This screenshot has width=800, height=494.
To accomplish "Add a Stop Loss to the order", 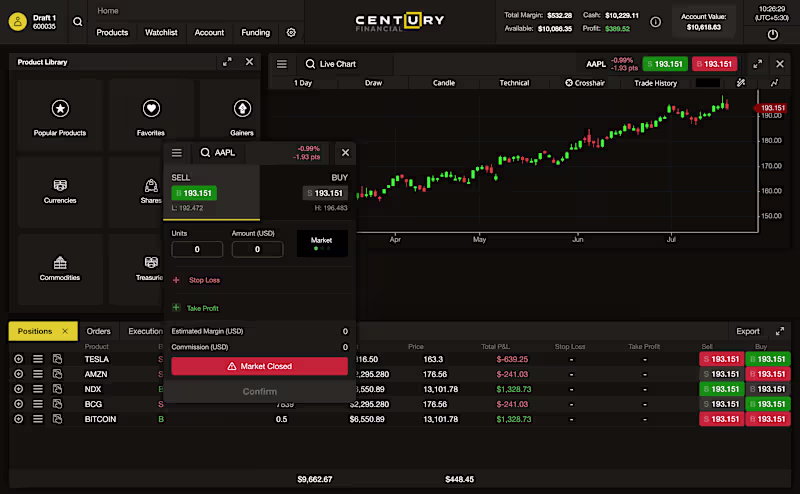I will coord(196,280).
